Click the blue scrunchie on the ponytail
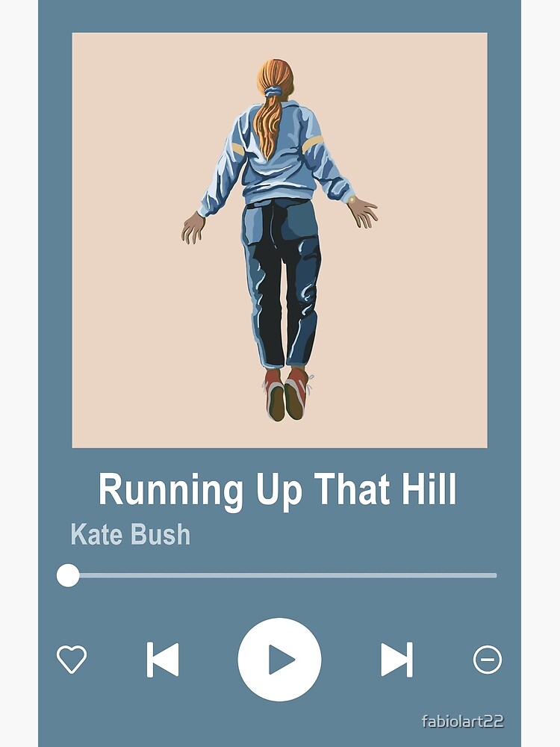This screenshot has width=560, height=747. [x=272, y=90]
